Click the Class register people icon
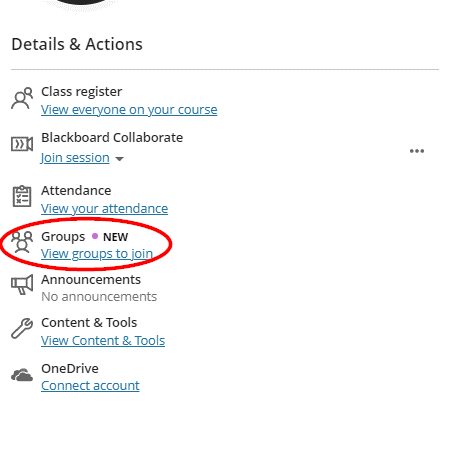Viewport: 460px width, 468px height. [x=22, y=98]
